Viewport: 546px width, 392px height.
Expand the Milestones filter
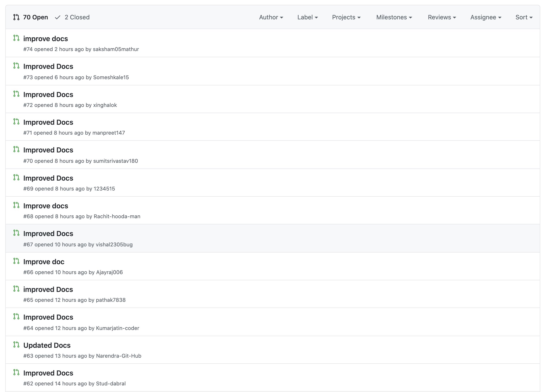click(x=394, y=17)
